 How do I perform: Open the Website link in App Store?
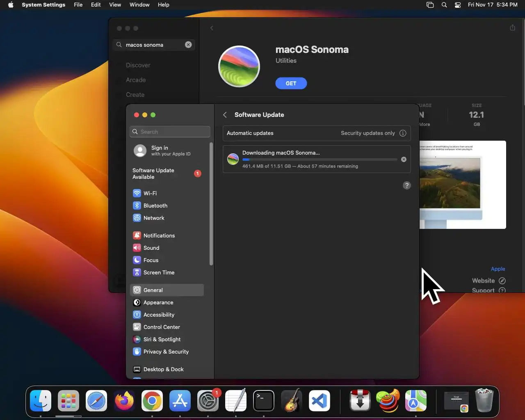(x=488, y=281)
